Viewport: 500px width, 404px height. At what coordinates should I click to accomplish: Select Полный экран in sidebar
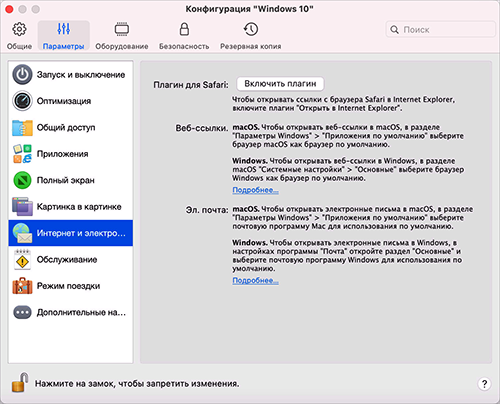[x=71, y=180]
